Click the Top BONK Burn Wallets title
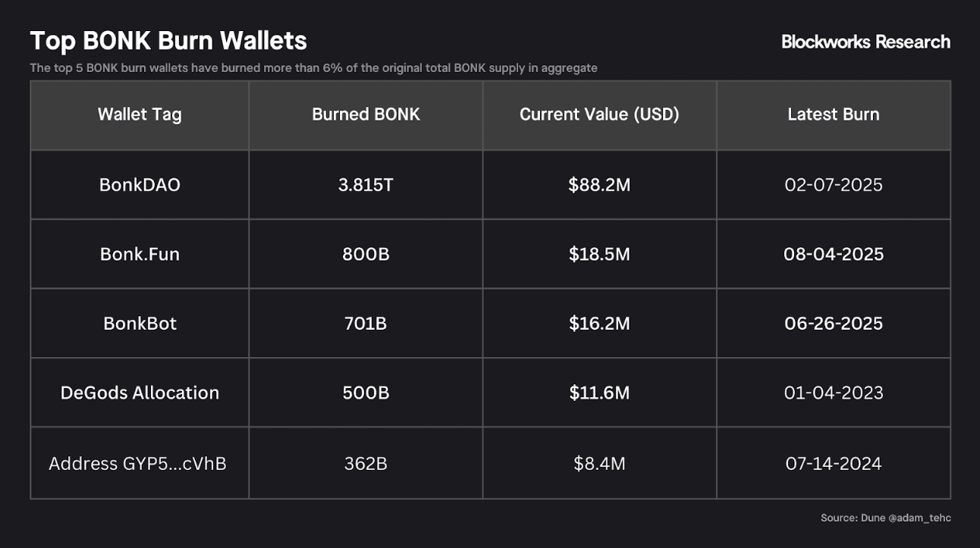980x548 pixels. 168,40
